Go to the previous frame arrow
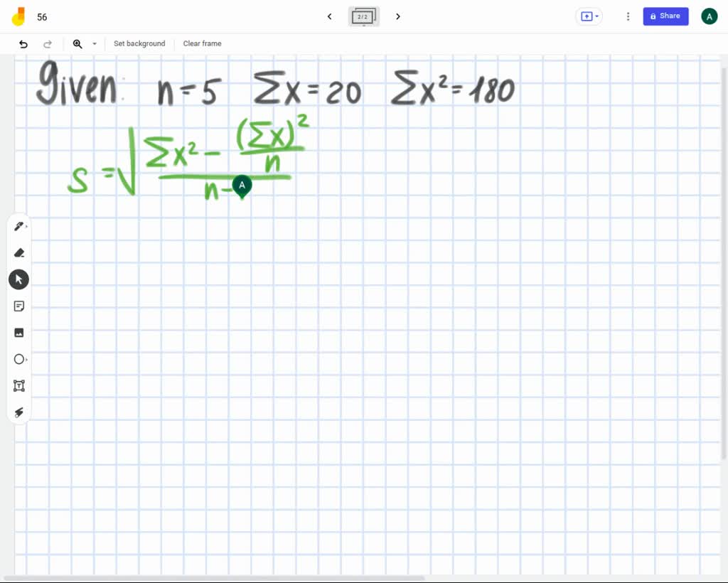Viewport: 728px width, 583px height. point(329,16)
